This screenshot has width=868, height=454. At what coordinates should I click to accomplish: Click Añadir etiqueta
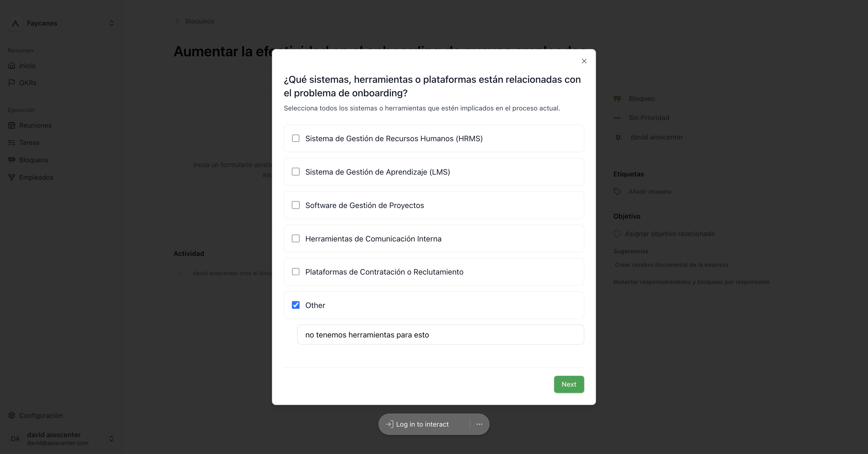tap(650, 191)
